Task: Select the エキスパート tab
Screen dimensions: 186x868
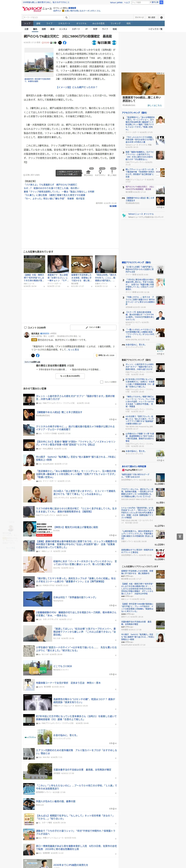Action: 64,24
